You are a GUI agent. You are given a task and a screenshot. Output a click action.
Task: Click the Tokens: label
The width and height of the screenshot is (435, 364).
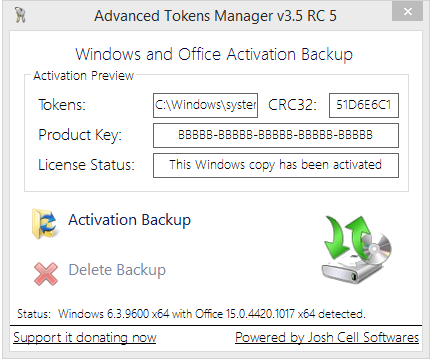[x=62, y=105]
